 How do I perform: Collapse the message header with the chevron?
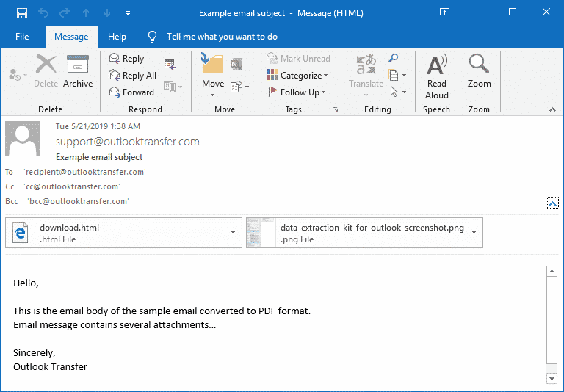[x=552, y=203]
